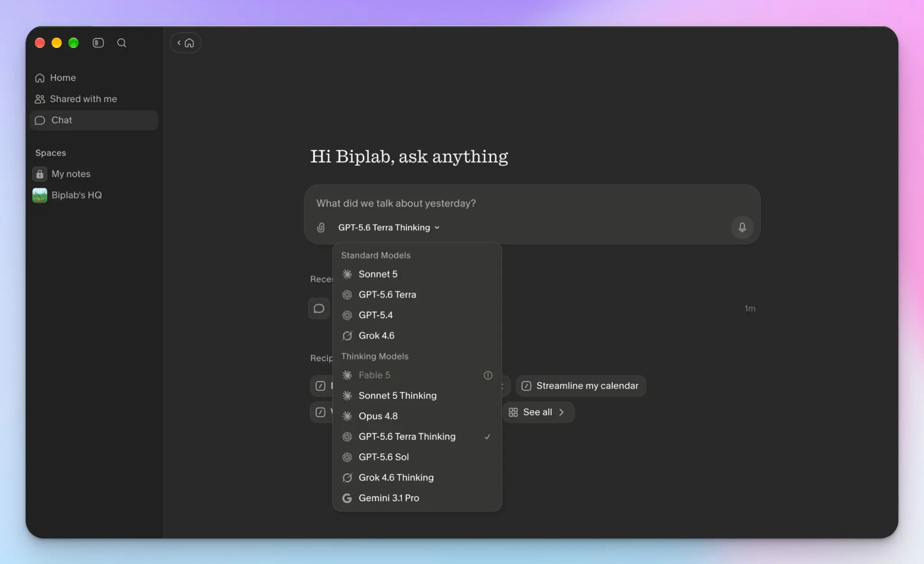Click the Gemini logo icon in the list
The width and height of the screenshot is (924, 564).
[347, 498]
